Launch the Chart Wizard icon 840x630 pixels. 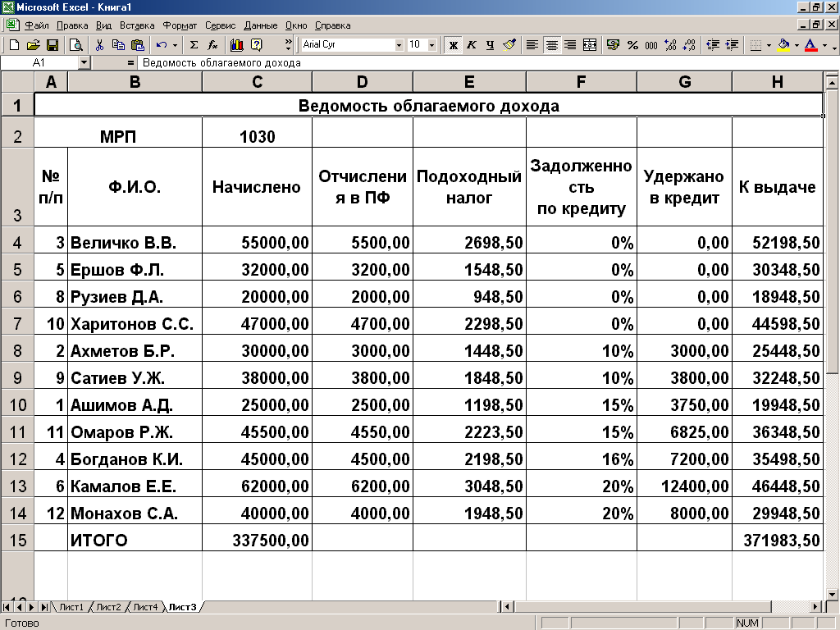click(237, 45)
